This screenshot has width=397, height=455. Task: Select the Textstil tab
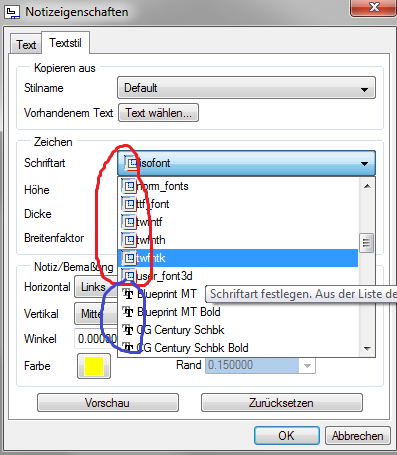pyautogui.click(x=65, y=43)
